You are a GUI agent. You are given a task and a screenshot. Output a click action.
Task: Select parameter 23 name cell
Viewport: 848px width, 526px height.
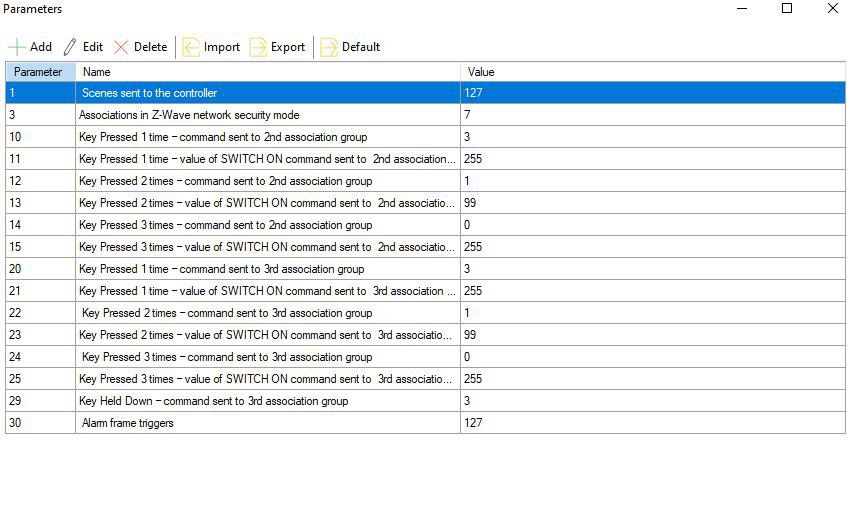tap(268, 335)
